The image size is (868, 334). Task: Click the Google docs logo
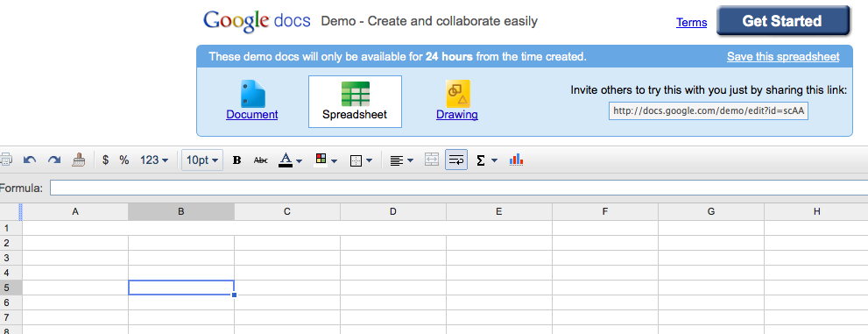coord(257,21)
